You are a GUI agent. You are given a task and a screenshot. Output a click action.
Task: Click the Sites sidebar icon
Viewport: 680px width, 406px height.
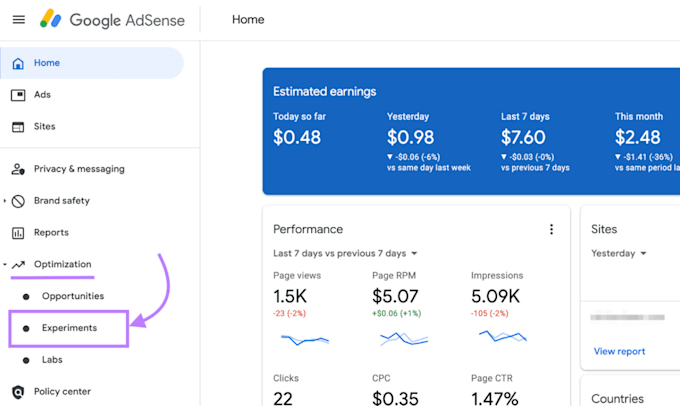click(18, 127)
